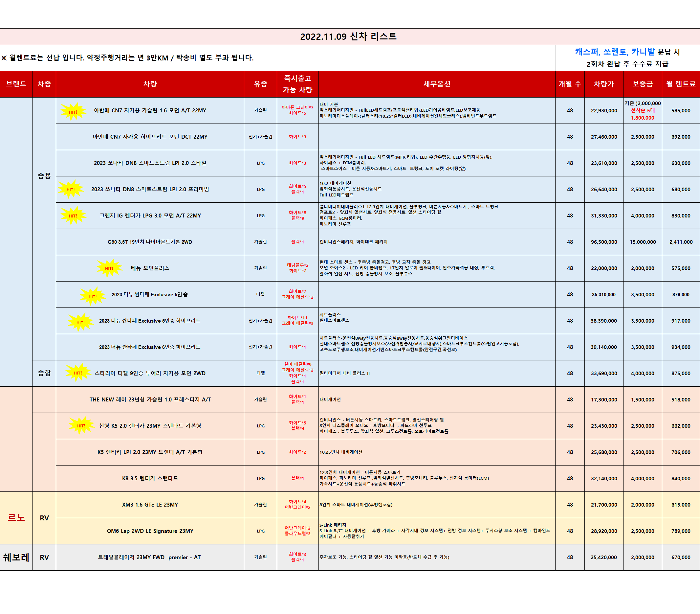
Task: Click the HIT! badge beside 싼타페 Exclusive 5인승 하이브리드
Action: (80, 322)
